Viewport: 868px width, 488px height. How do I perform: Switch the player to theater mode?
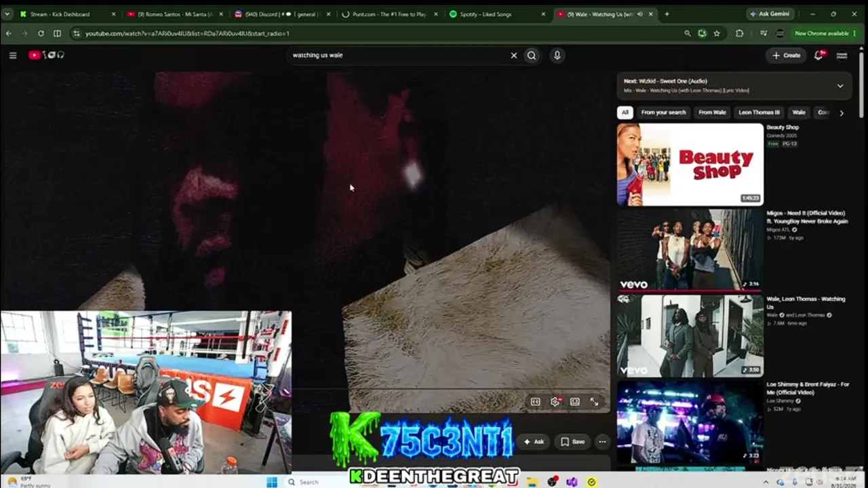(x=574, y=401)
